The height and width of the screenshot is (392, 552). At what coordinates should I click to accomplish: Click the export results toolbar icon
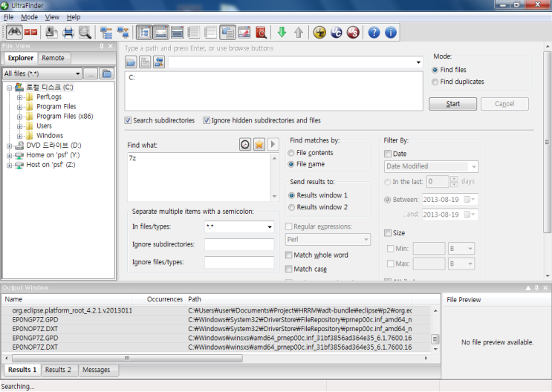tap(51, 33)
